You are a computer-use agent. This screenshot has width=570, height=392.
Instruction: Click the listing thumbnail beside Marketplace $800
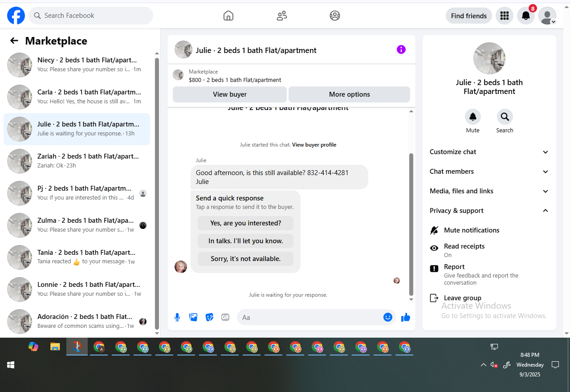178,75
